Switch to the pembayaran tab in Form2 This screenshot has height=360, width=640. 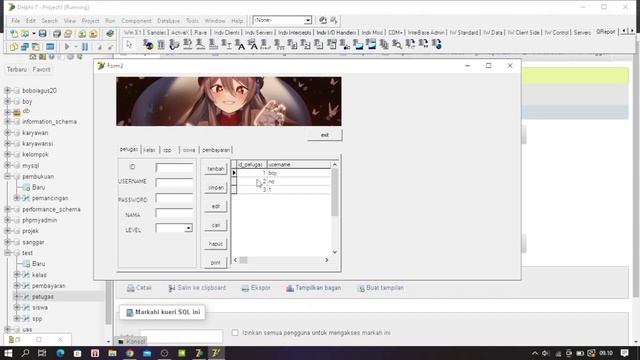(x=216, y=150)
